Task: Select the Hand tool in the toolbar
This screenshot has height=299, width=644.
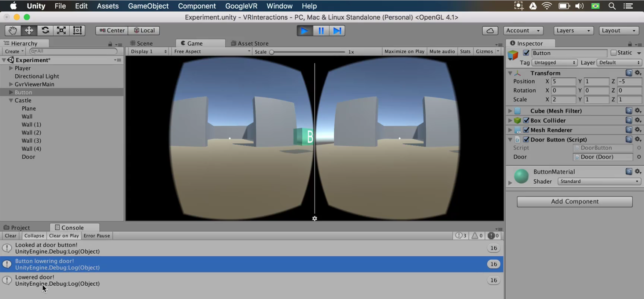Action: tap(12, 30)
